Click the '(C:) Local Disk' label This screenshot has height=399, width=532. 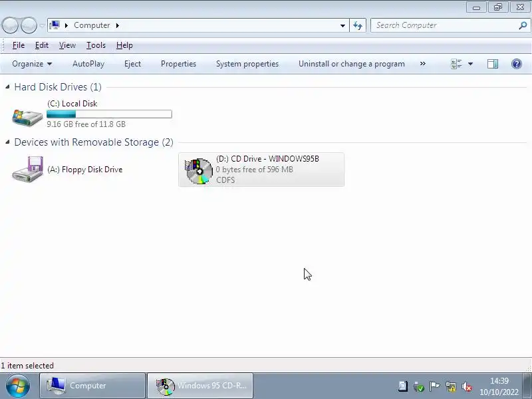(72, 104)
